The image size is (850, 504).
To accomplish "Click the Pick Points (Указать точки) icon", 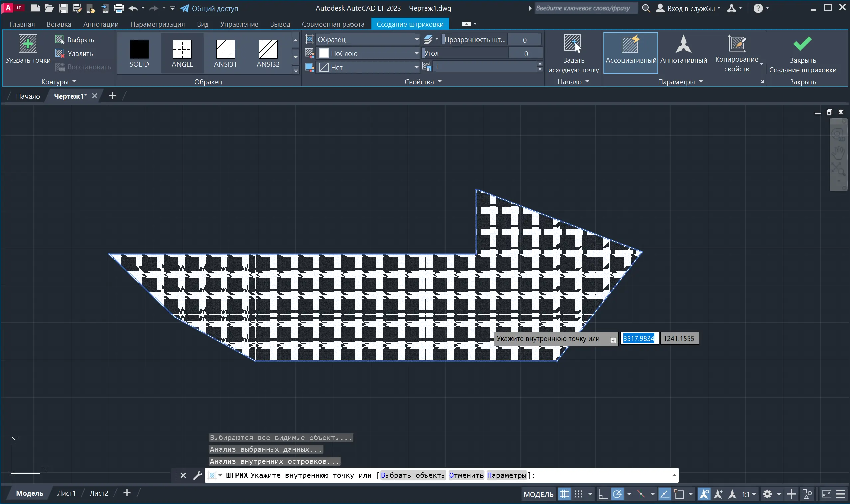I will coord(28,44).
